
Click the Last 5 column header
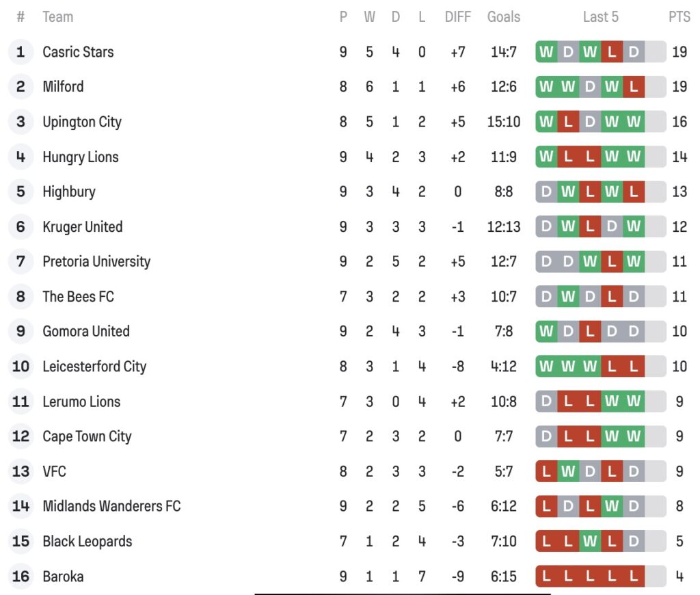[600, 17]
